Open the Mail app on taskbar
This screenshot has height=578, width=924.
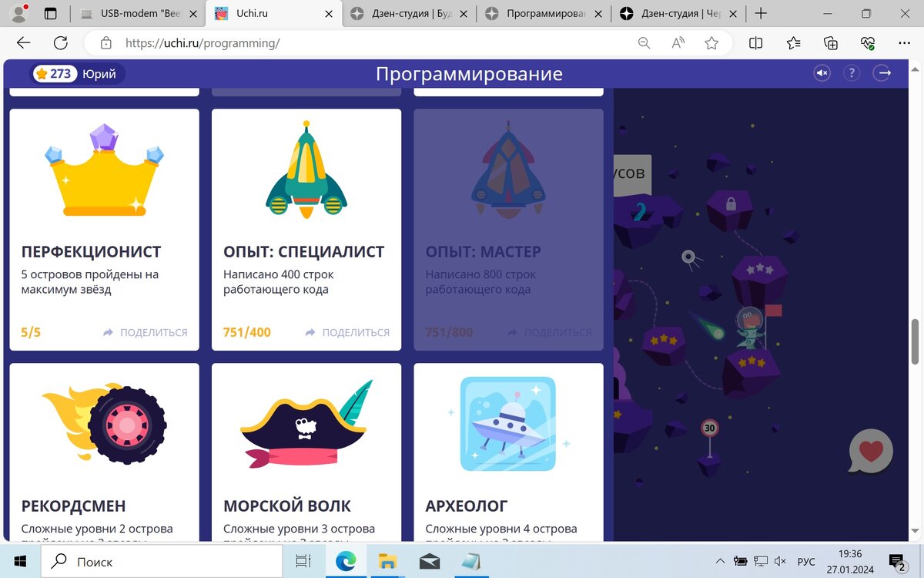pos(429,561)
